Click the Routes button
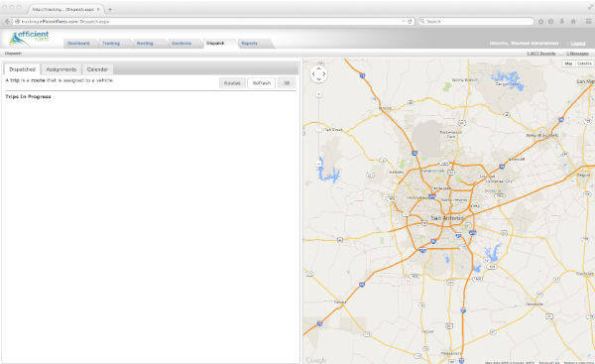 (232, 82)
